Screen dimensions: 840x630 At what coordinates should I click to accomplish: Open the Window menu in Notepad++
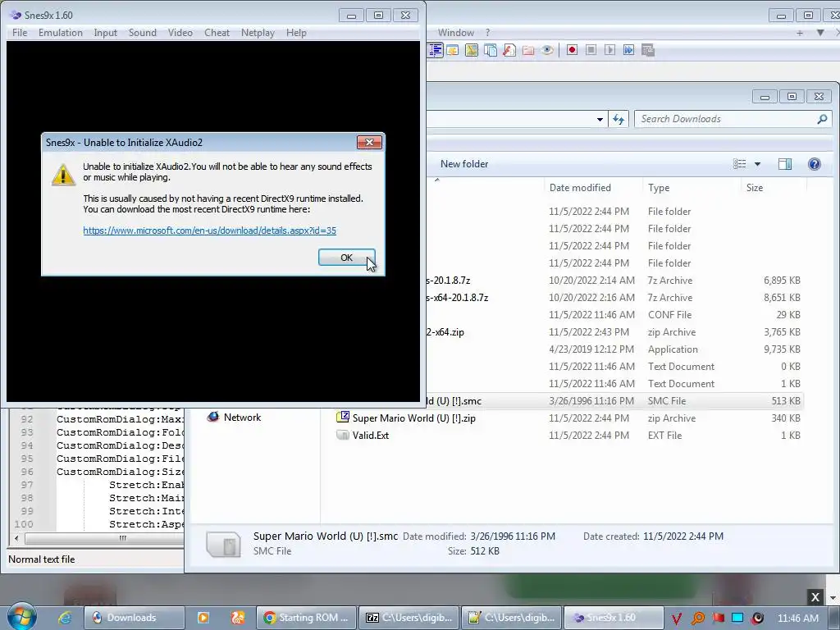(x=456, y=33)
